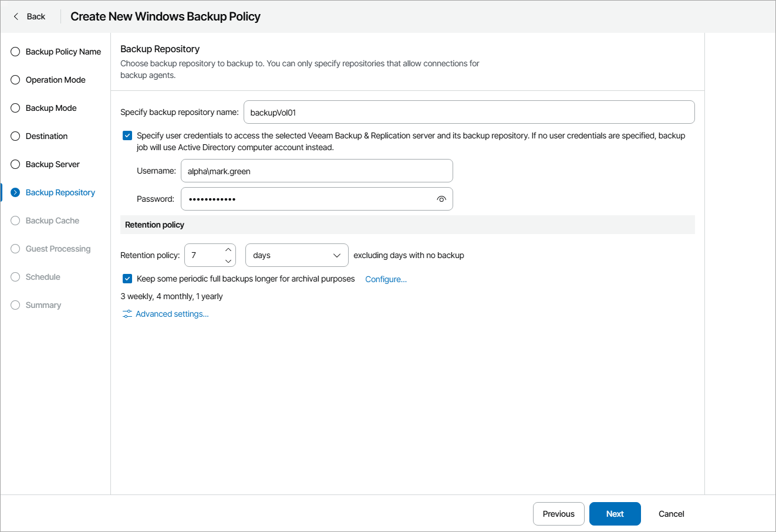Open Advanced settings link
The height and width of the screenshot is (532, 776).
pyautogui.click(x=172, y=314)
